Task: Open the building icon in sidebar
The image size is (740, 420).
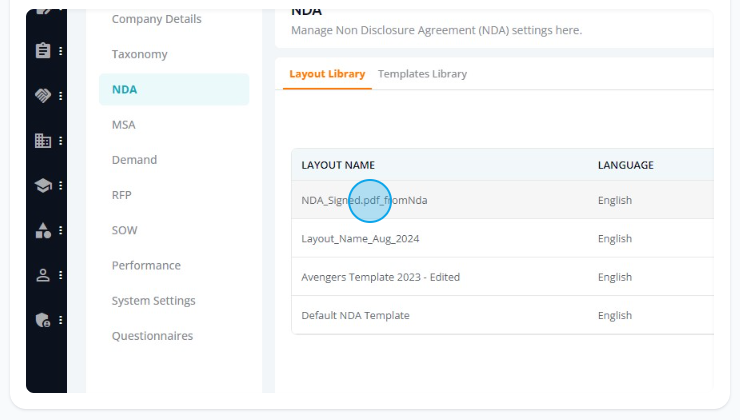Action: tap(43, 140)
